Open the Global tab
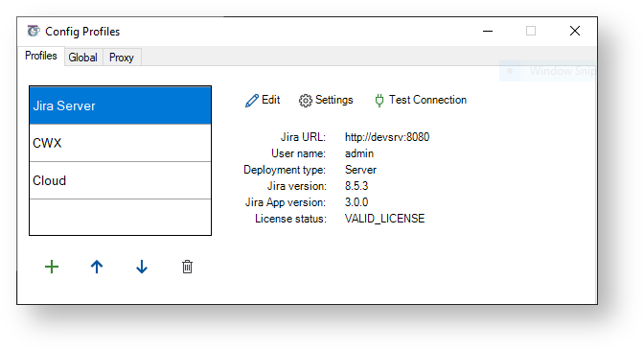The width and height of the screenshot is (644, 351). (83, 58)
